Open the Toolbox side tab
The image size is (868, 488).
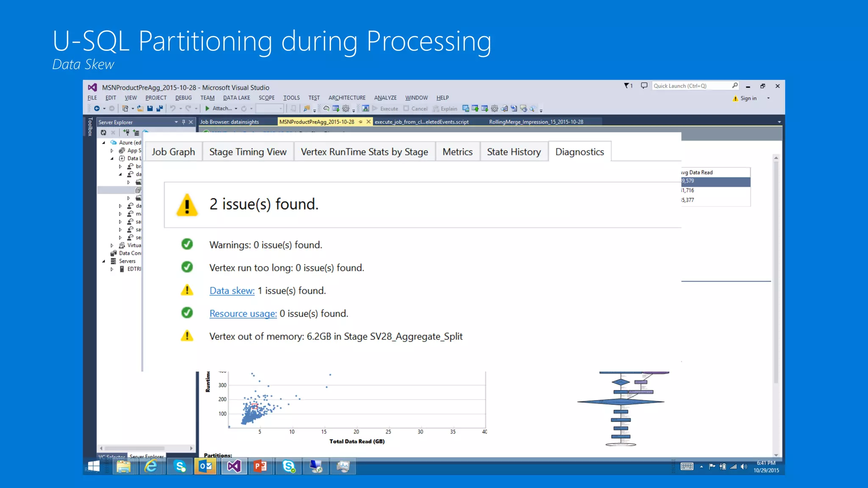[x=90, y=127]
